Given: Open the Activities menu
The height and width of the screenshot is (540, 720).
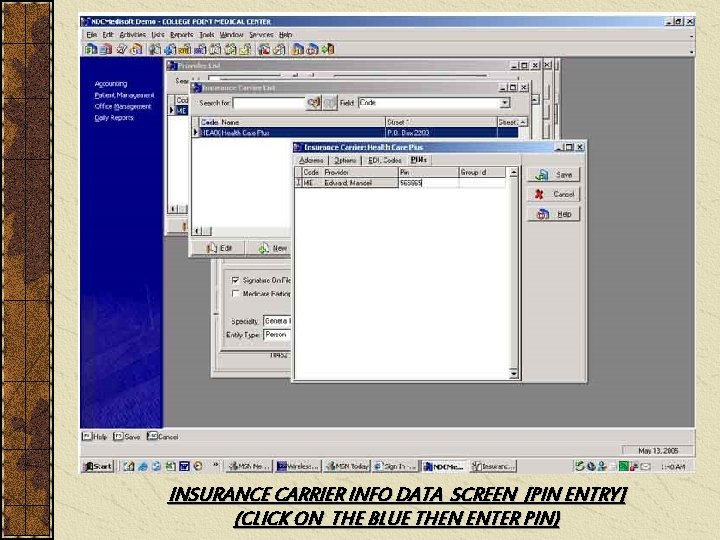Looking at the screenshot, I should (x=132, y=34).
